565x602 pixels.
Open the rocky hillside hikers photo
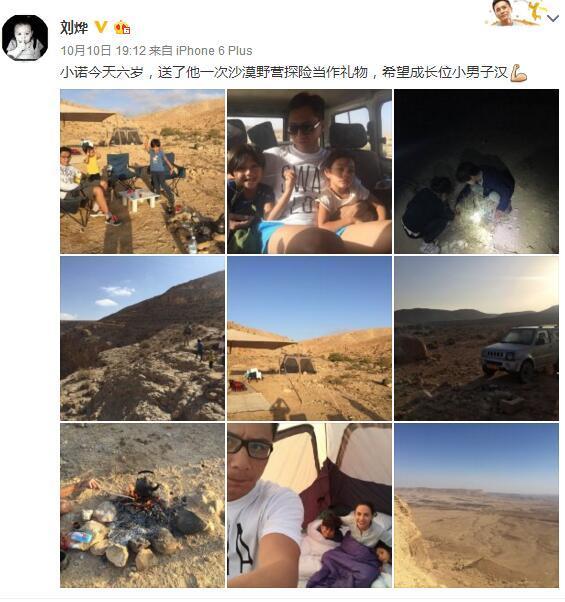click(142, 339)
